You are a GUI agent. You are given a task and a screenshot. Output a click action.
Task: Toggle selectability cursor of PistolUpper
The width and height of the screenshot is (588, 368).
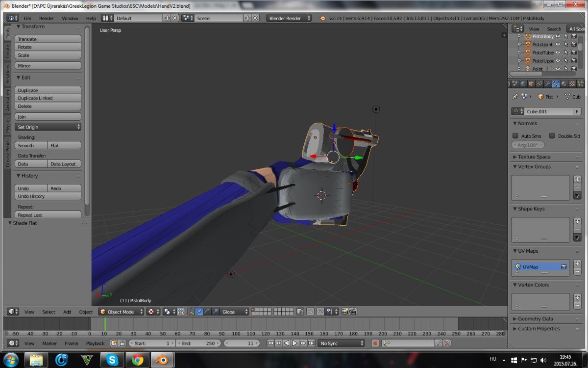pos(566,61)
